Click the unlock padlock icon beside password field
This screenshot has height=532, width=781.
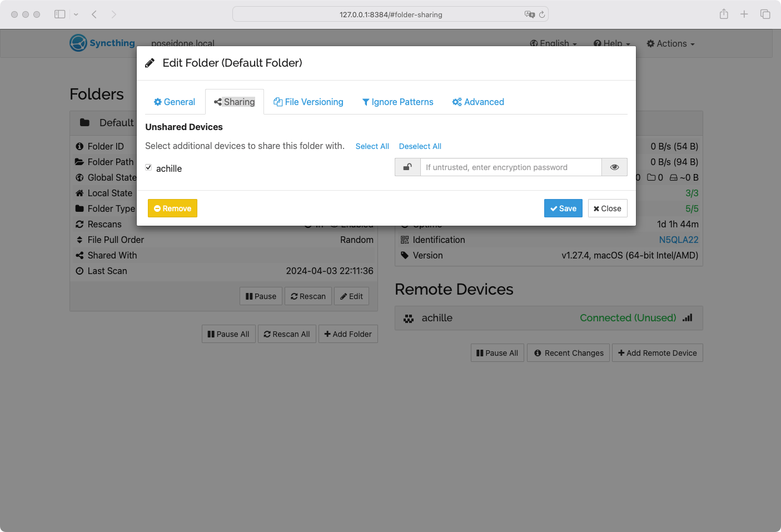point(407,167)
